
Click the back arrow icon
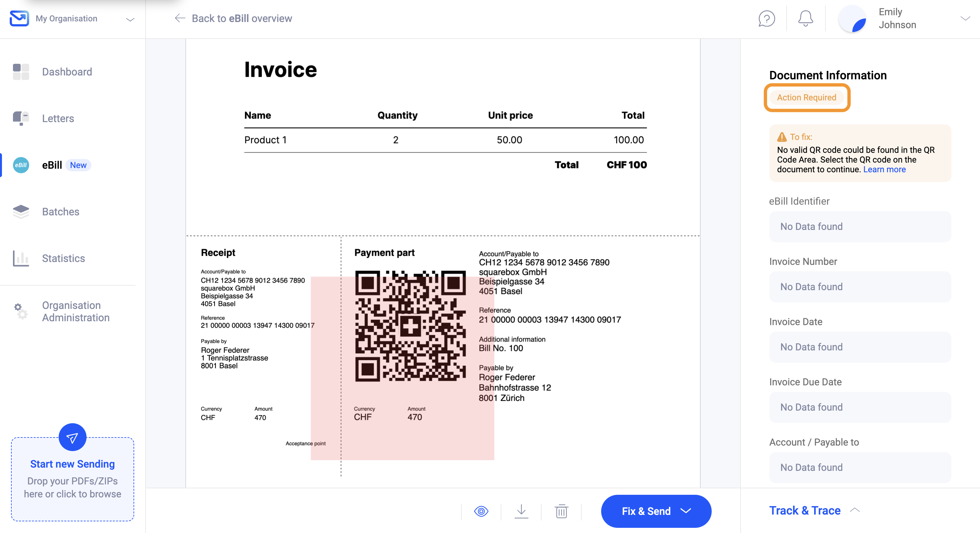tap(180, 18)
